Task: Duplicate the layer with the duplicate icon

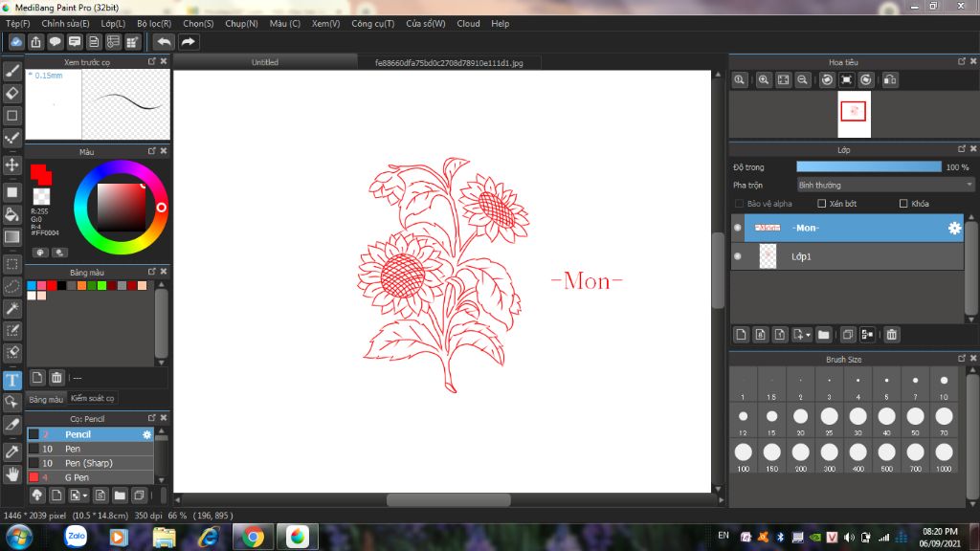Action: [x=848, y=335]
